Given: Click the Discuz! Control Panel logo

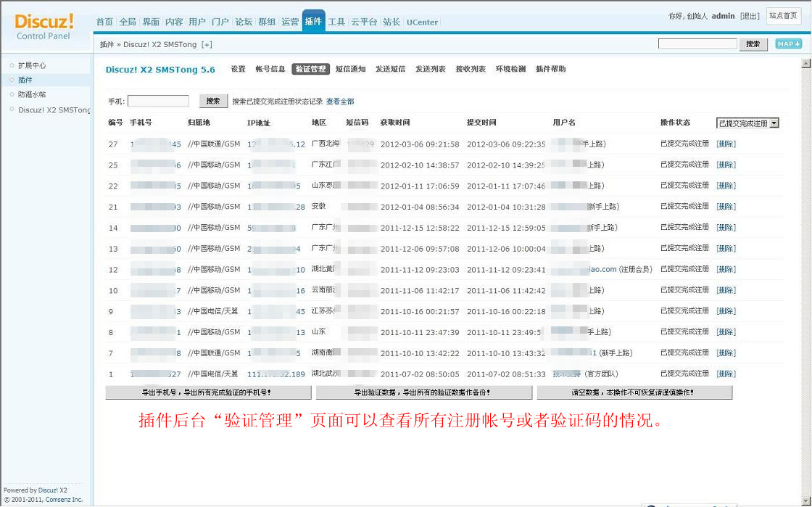Looking at the screenshot, I should [x=44, y=27].
